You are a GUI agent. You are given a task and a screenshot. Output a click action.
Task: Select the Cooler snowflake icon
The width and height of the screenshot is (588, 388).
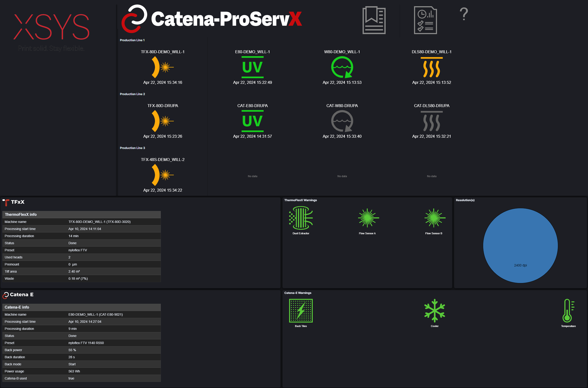point(434,311)
